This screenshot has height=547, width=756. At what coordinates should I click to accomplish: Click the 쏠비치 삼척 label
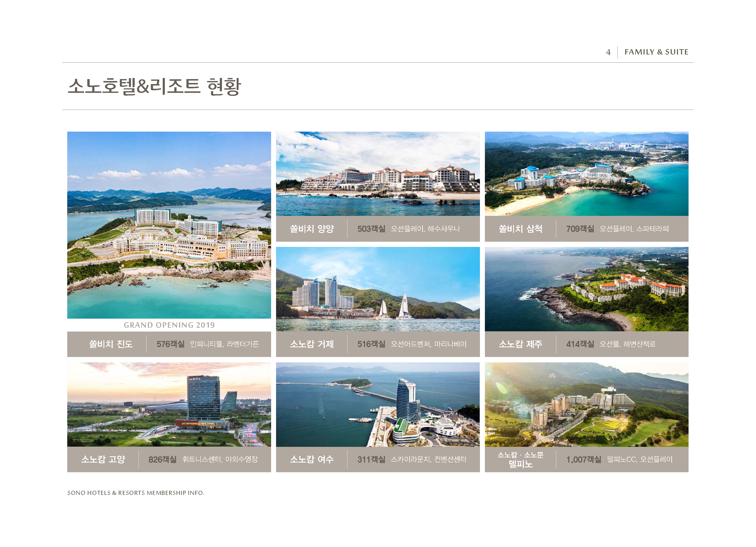[x=520, y=229]
